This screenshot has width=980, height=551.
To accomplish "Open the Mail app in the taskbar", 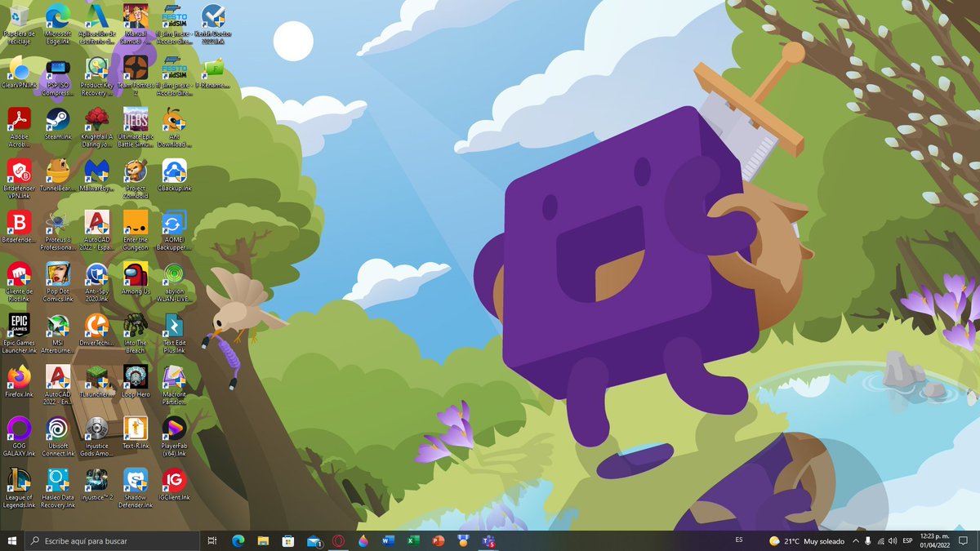I will (314, 540).
